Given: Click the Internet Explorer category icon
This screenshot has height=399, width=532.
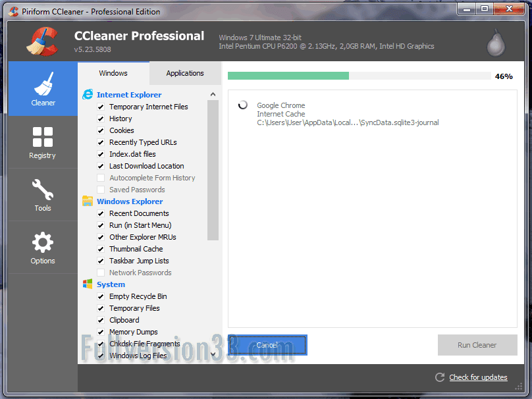Looking at the screenshot, I should pyautogui.click(x=88, y=94).
